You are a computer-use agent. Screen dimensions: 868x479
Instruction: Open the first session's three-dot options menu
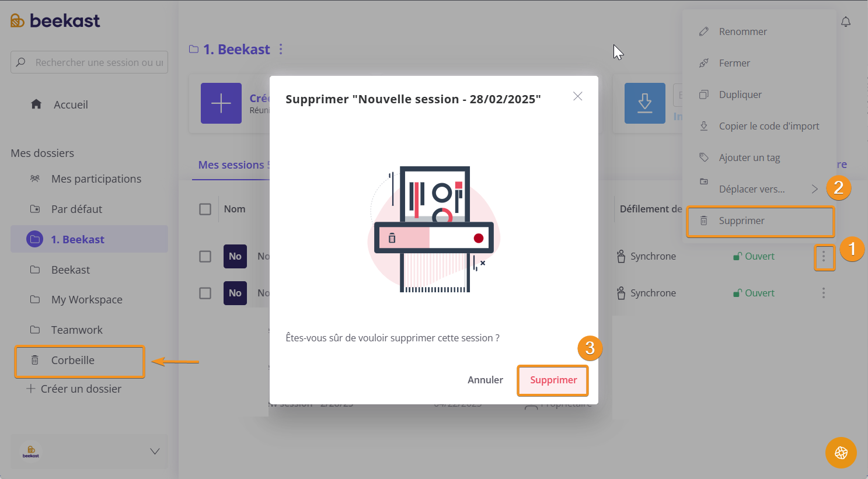click(x=824, y=256)
